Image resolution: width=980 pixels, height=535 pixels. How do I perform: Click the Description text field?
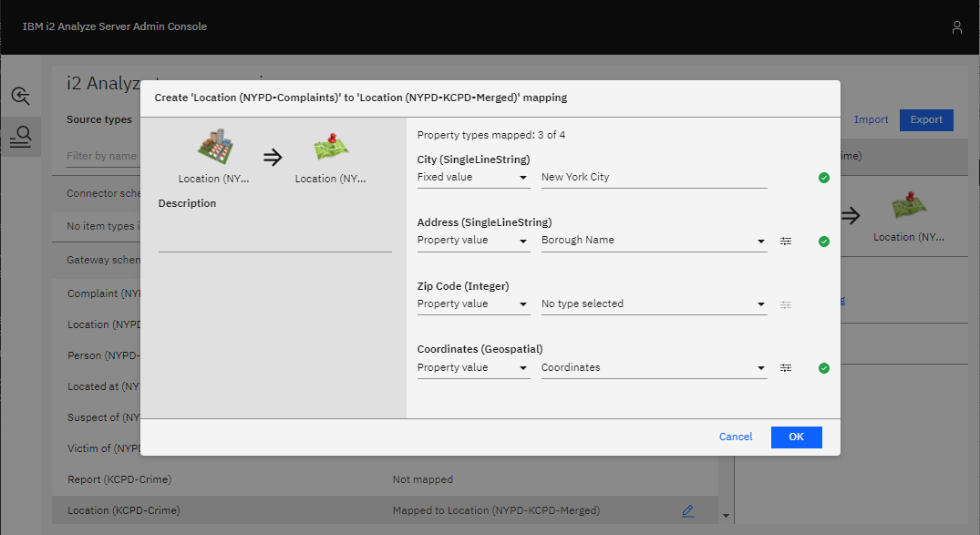tap(274, 240)
